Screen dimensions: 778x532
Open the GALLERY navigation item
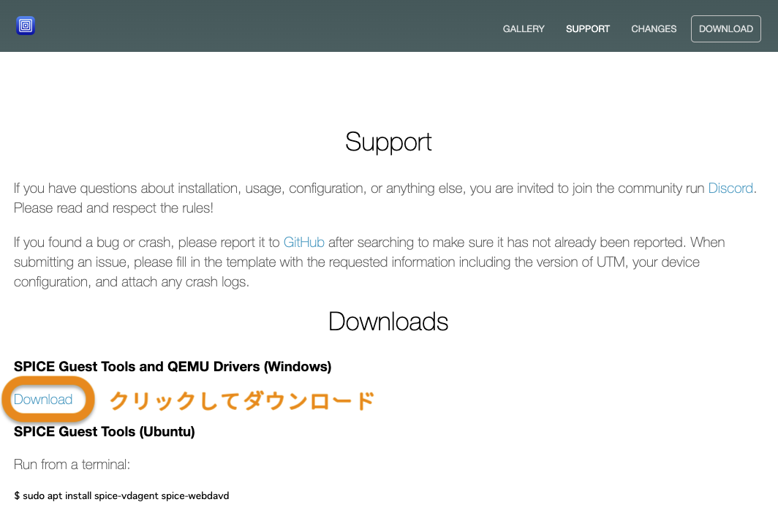click(524, 28)
